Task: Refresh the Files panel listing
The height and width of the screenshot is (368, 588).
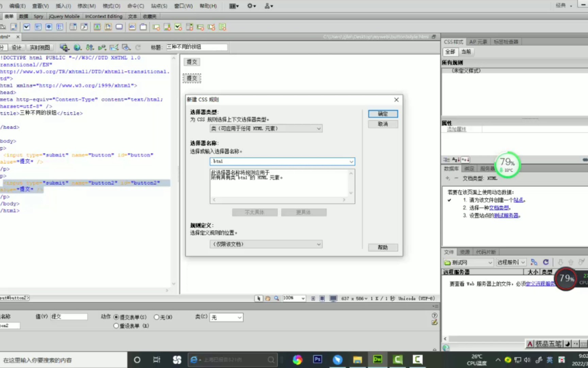Action: [x=546, y=262]
